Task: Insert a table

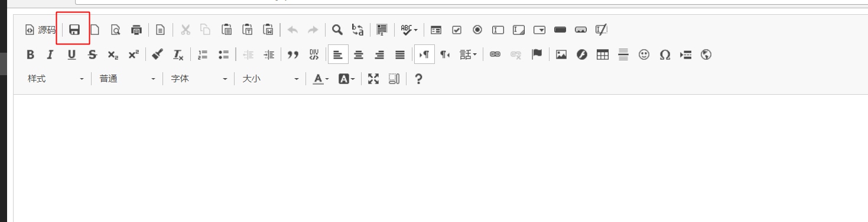Action: pyautogui.click(x=603, y=54)
